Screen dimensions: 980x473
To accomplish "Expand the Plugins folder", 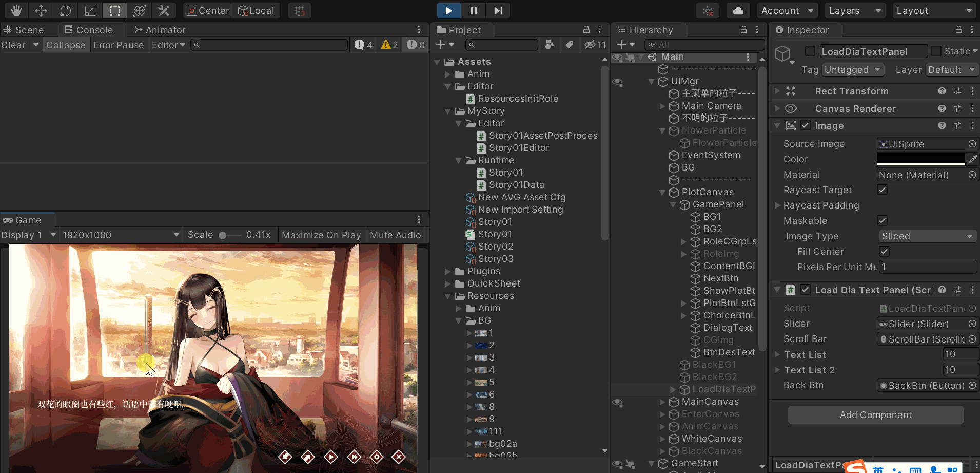I will [447, 272].
